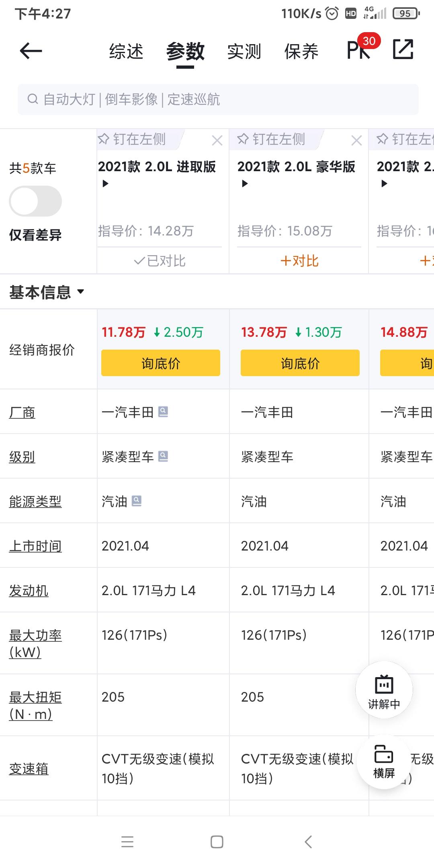Open 能源类型 parameter link
Viewport: 434px width, 868px height.
click(x=35, y=502)
